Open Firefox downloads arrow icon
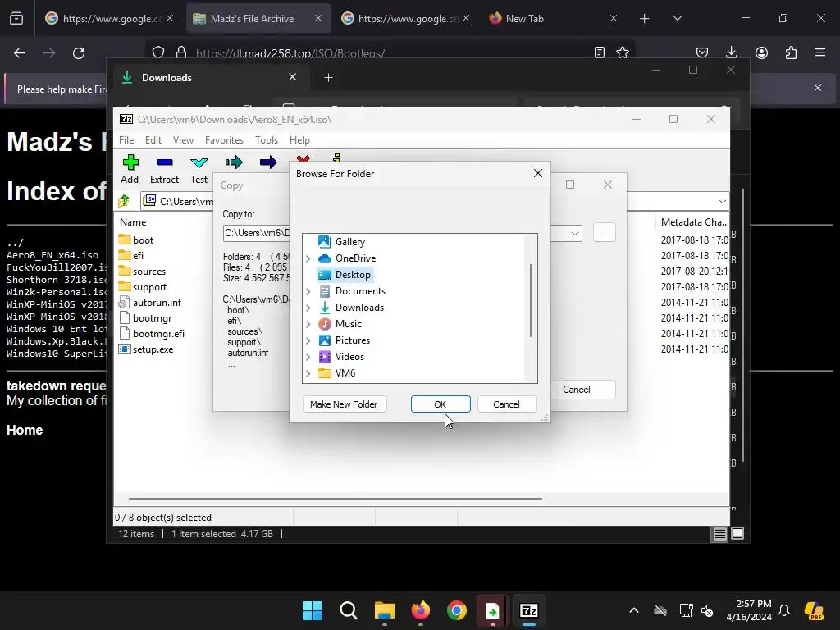The image size is (840, 630). (731, 52)
